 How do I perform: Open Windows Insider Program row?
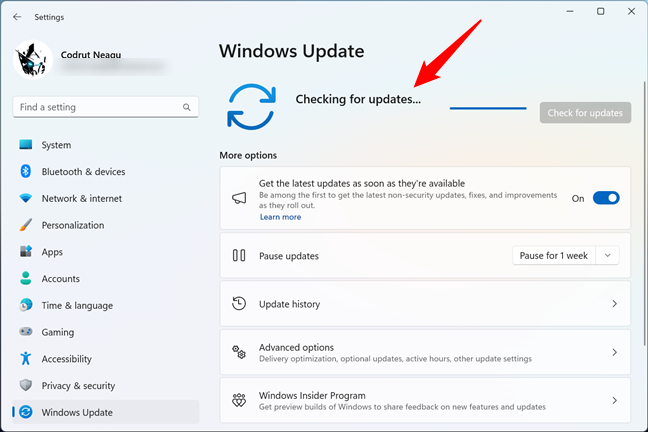(425, 400)
